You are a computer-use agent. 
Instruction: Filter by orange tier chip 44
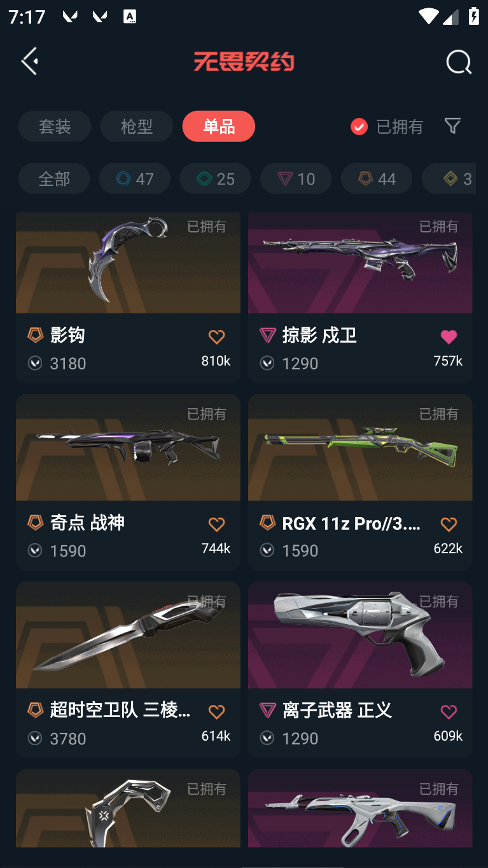pos(377,178)
